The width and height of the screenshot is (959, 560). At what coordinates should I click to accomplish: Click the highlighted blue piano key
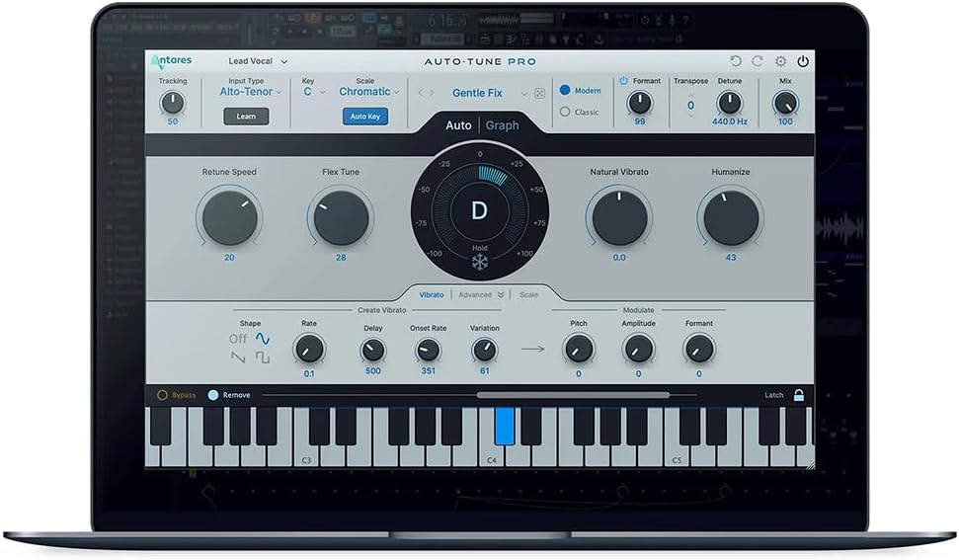tap(505, 426)
